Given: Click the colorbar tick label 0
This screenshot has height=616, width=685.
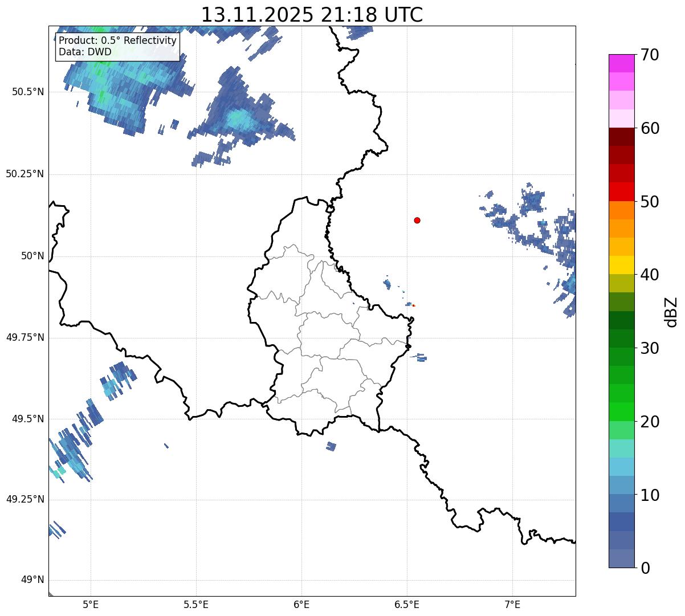Looking at the screenshot, I should click(x=645, y=569).
